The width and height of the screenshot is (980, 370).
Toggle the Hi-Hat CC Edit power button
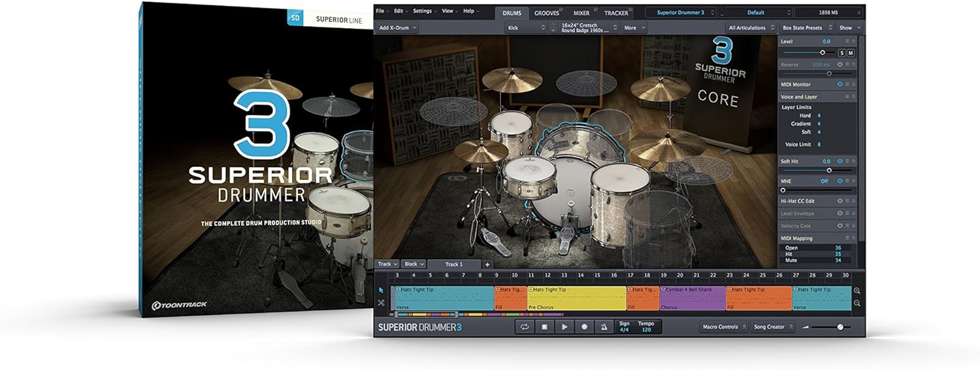point(840,201)
